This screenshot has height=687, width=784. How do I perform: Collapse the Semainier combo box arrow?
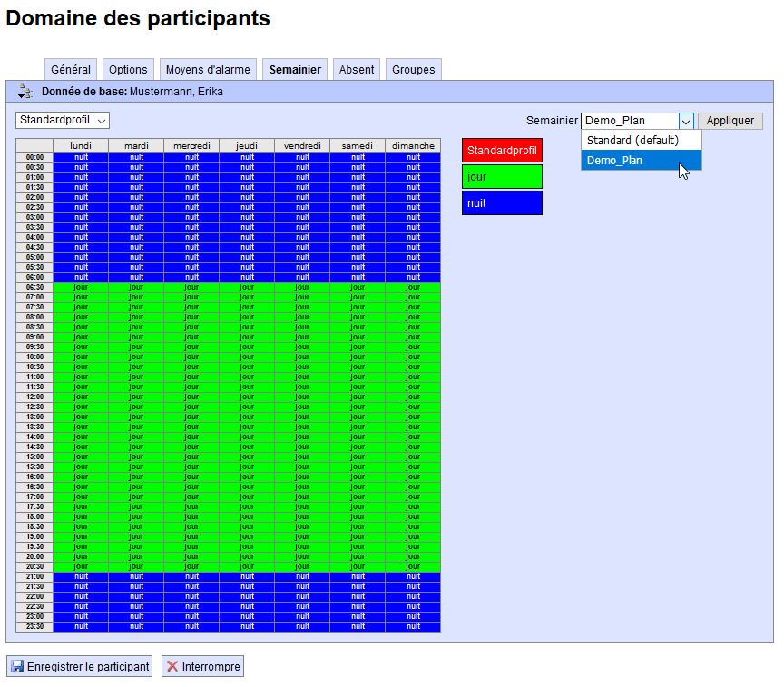coord(686,121)
